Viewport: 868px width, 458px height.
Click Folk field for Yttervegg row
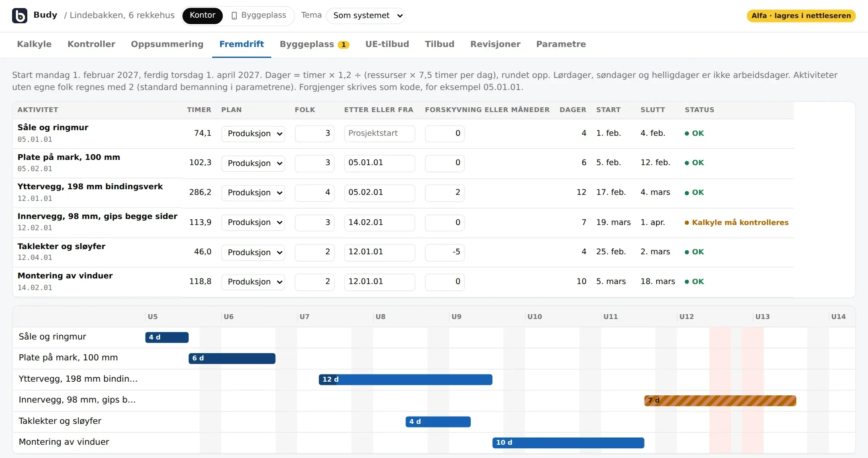(x=315, y=193)
